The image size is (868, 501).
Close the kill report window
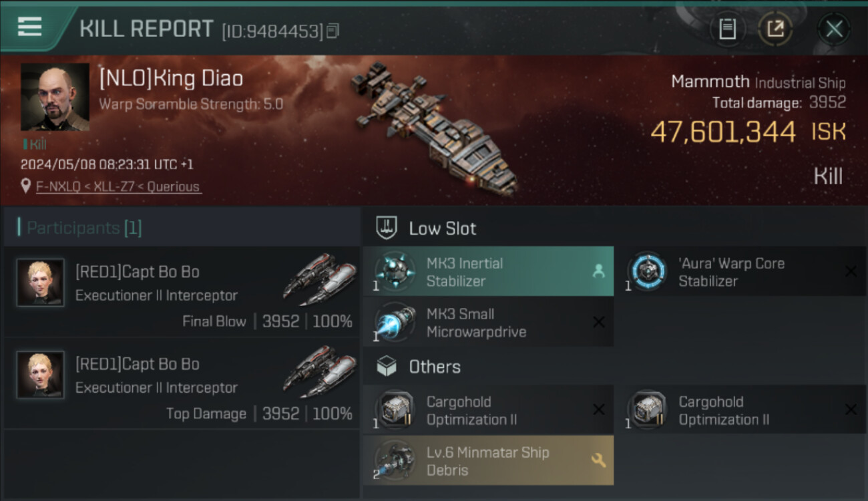coord(834,29)
